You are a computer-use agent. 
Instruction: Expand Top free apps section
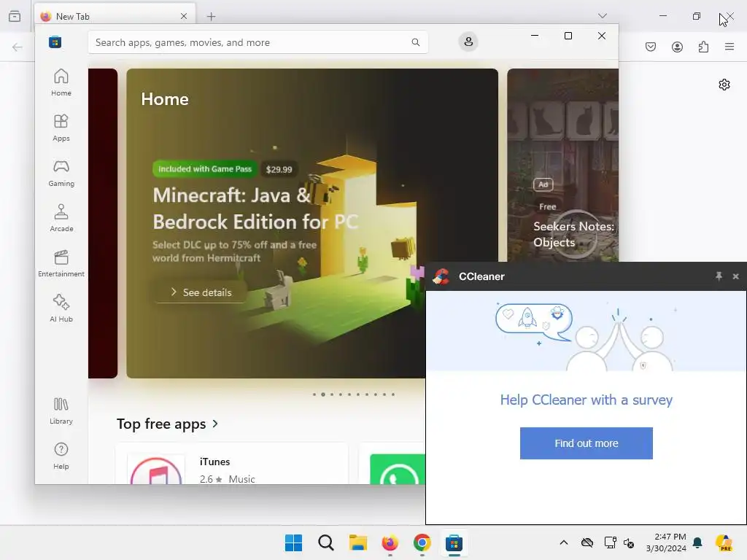(167, 424)
